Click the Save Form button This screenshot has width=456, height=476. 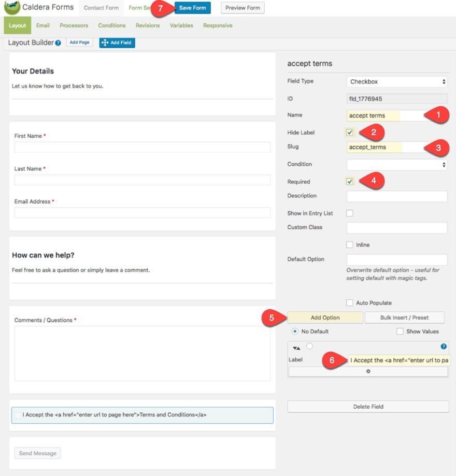point(193,8)
